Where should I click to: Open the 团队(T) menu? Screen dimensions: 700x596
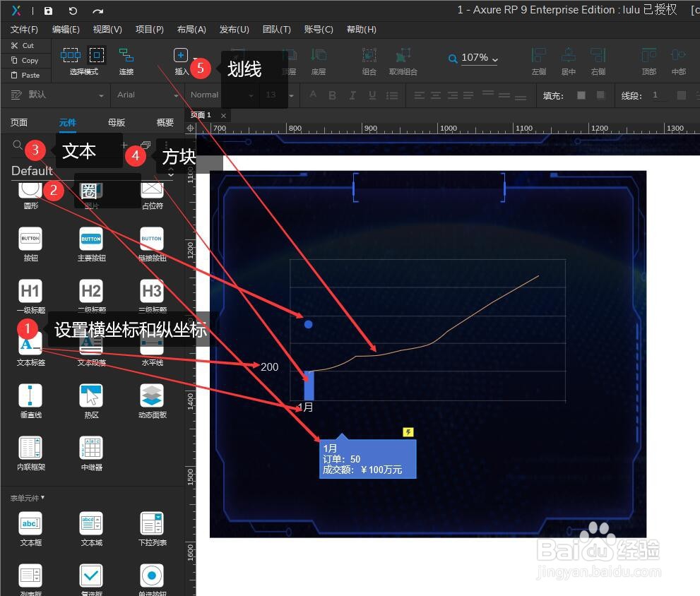pos(276,30)
